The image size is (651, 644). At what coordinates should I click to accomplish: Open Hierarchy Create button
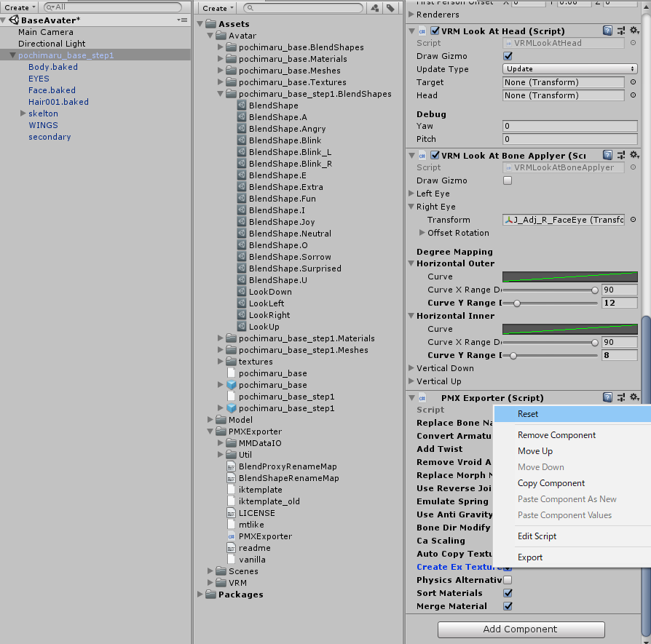coord(19,7)
